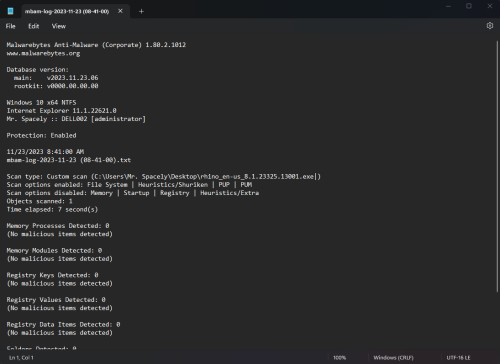
Task: Open the Settings gear icon
Action: point(490,26)
